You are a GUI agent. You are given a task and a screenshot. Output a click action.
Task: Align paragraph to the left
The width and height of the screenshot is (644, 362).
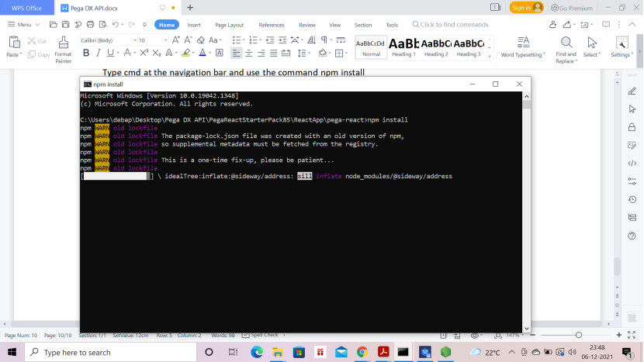(x=236, y=53)
